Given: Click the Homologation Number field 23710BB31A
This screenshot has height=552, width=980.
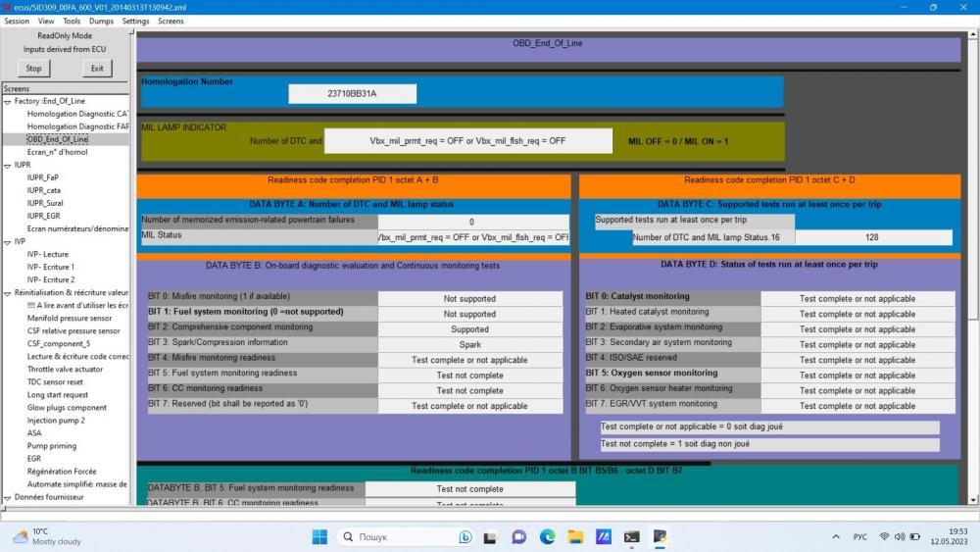Looking at the screenshot, I should pos(352,94).
